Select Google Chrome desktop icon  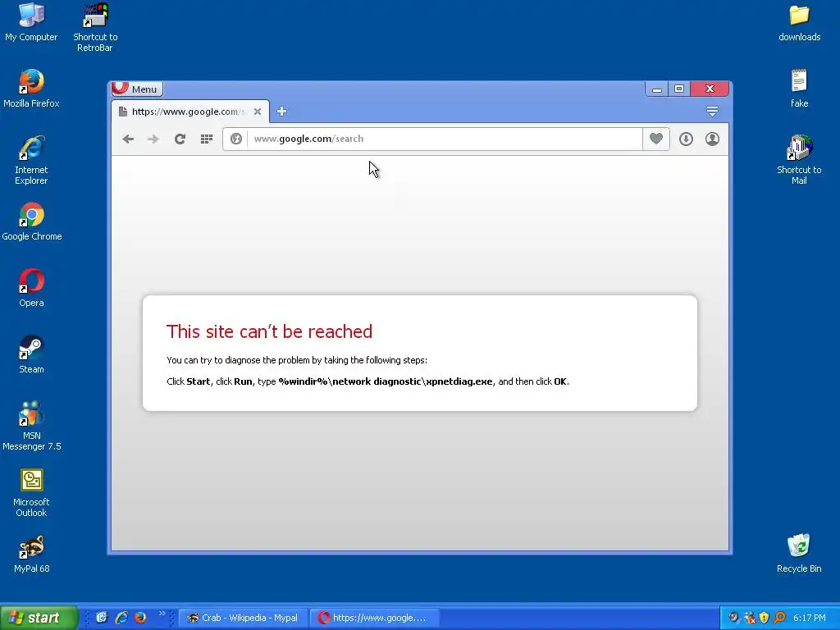[x=32, y=221]
